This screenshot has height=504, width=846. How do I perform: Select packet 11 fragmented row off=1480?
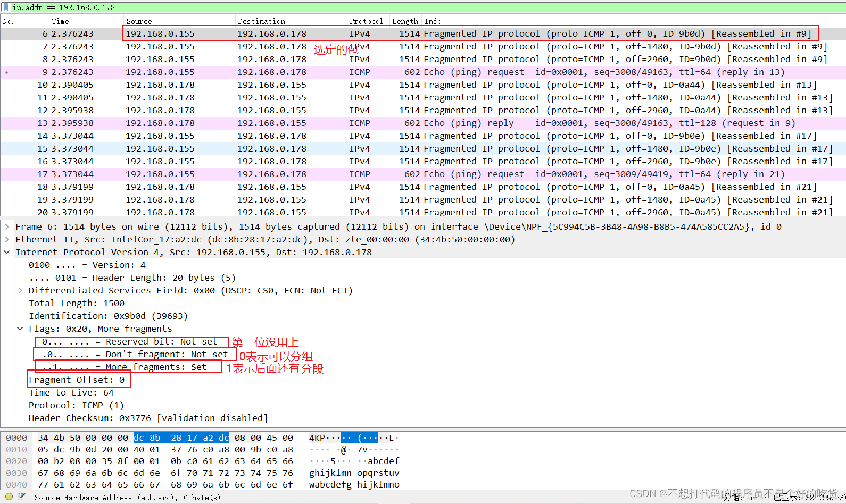coord(423,97)
